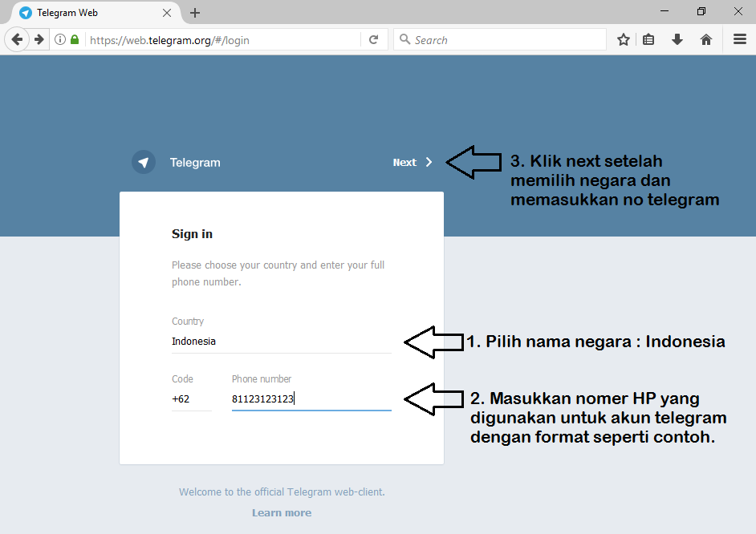Open the hamburger browser menu
The image size is (756, 534).
pos(740,39)
